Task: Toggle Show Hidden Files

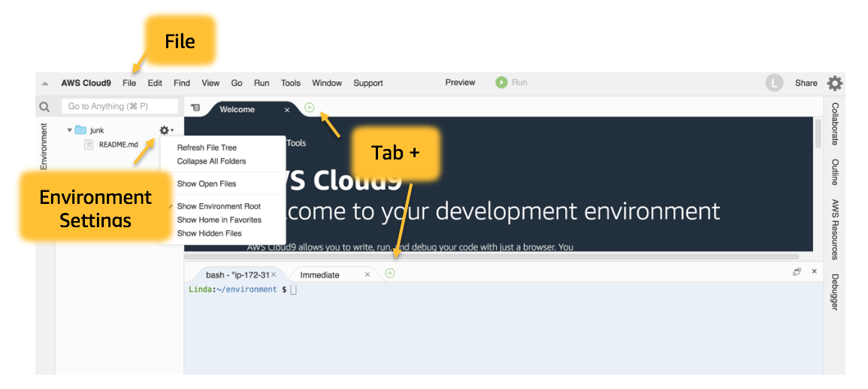Action: pyautogui.click(x=209, y=233)
